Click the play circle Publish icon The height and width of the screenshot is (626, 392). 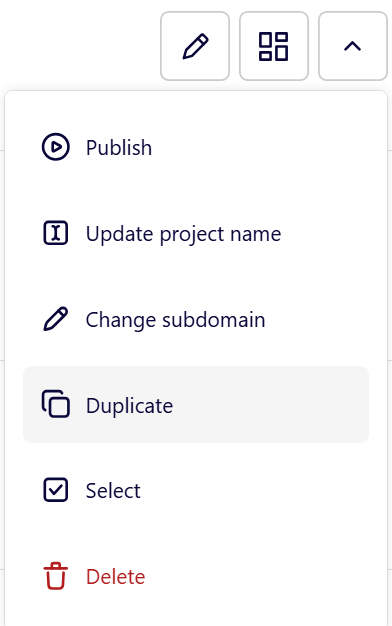(56, 147)
